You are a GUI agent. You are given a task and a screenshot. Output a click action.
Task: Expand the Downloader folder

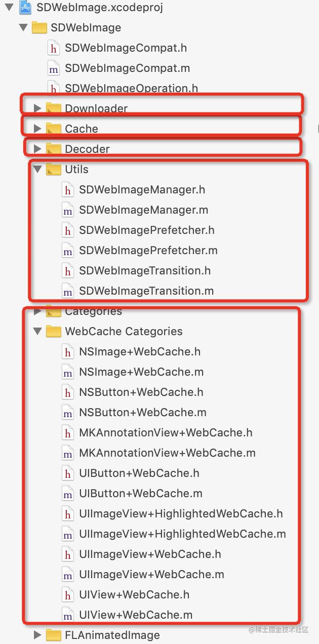(37, 108)
